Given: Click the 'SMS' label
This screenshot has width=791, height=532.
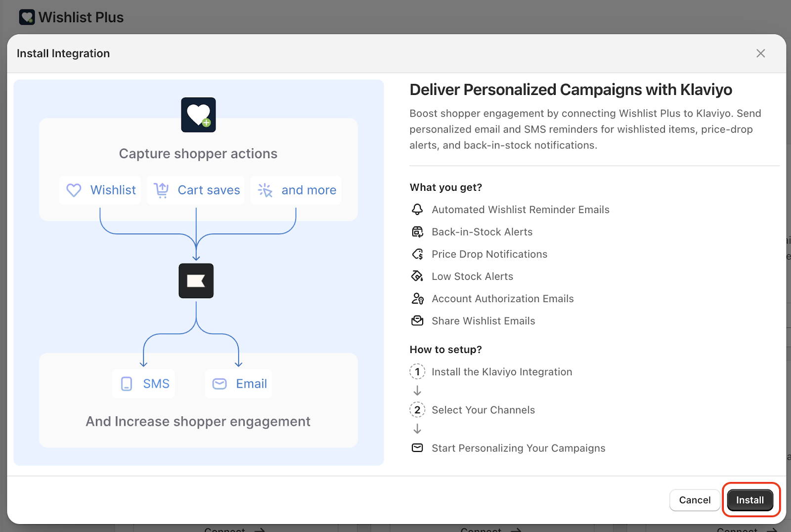Looking at the screenshot, I should click(156, 384).
